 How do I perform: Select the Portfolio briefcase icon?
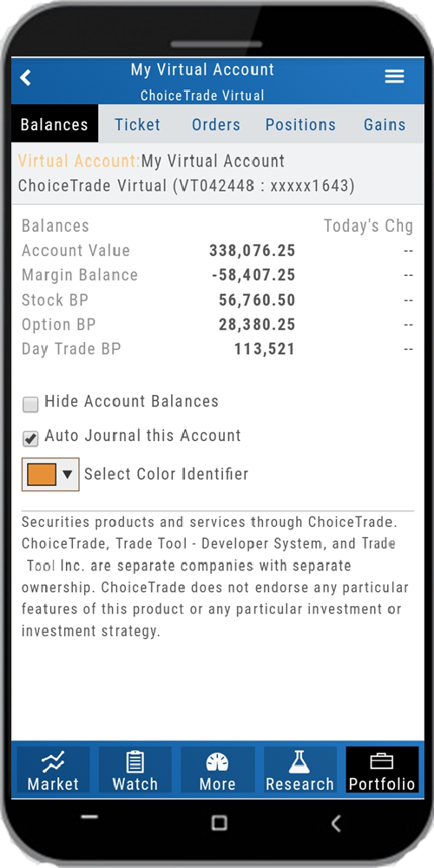click(x=381, y=762)
